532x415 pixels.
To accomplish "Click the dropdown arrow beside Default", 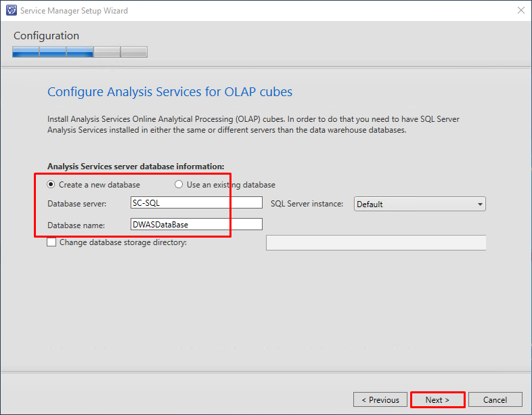I will coord(480,204).
